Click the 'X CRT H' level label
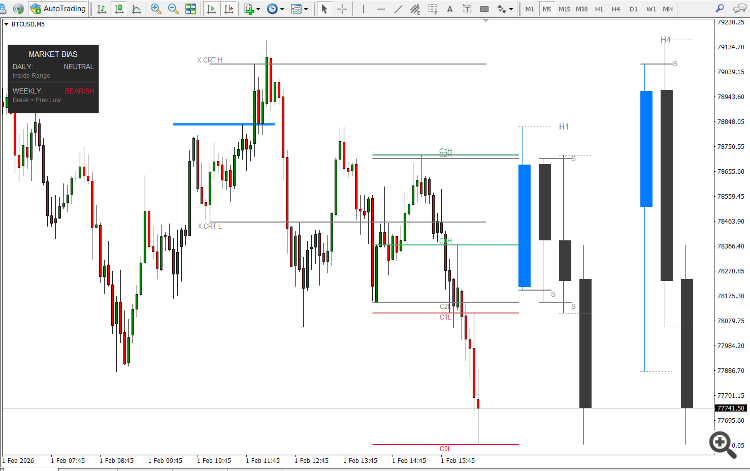This screenshot has height=471, width=750. (x=210, y=60)
